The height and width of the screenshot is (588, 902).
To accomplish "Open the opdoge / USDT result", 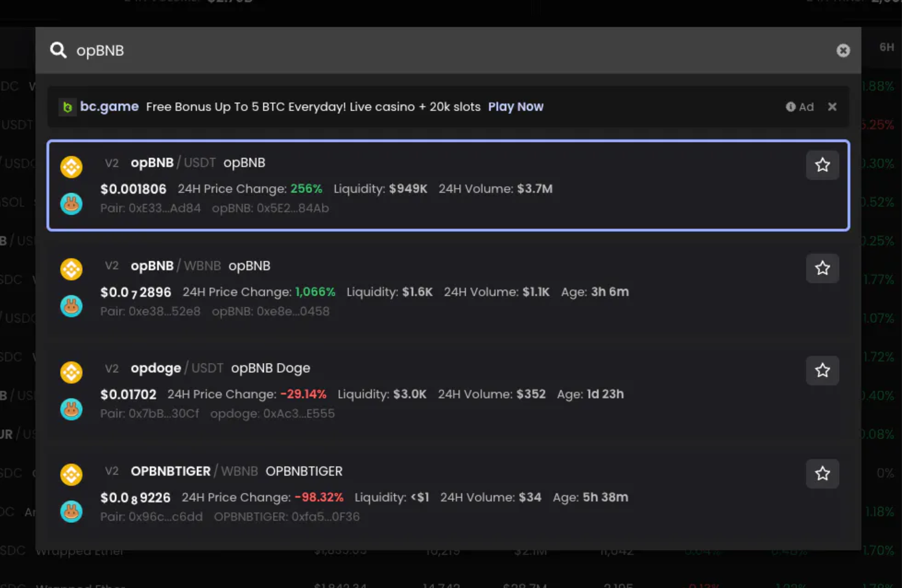I will tap(448, 390).
